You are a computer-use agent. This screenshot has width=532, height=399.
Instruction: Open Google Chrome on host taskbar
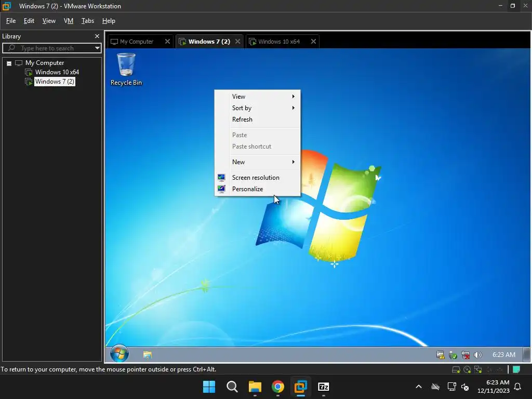click(x=278, y=387)
